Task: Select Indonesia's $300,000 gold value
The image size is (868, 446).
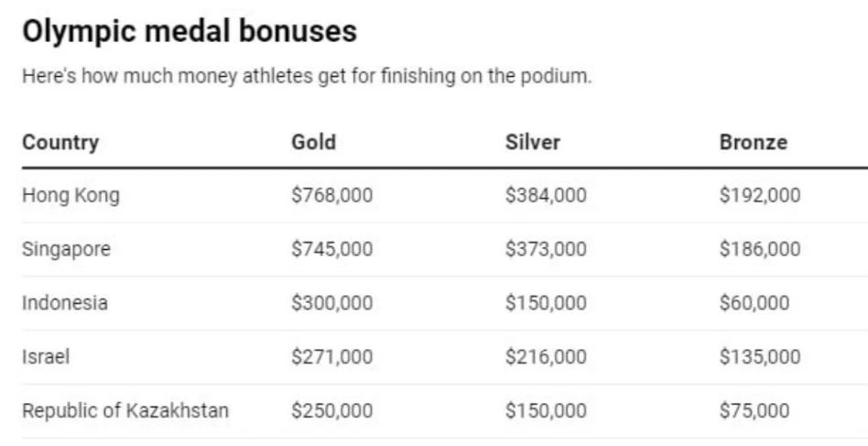Action: (x=331, y=303)
